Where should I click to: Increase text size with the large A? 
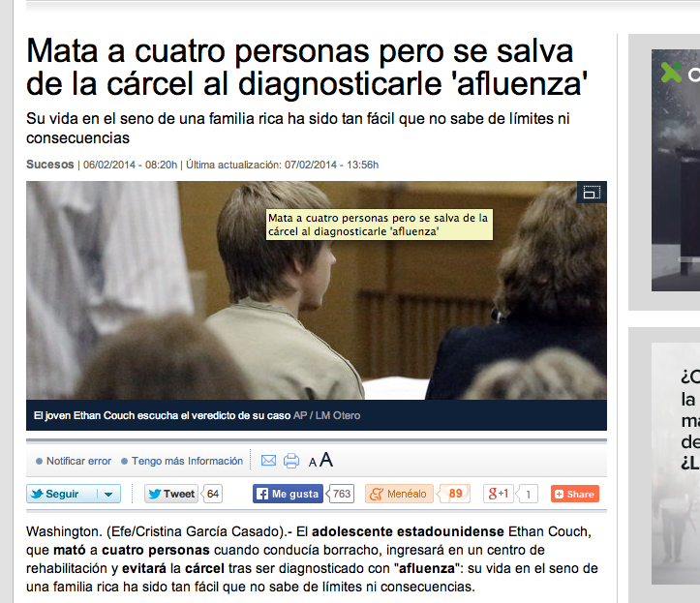click(326, 460)
